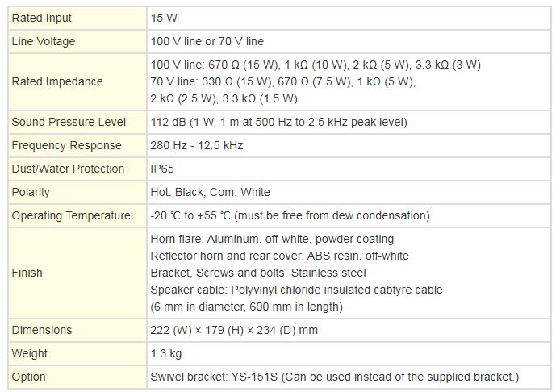Click the Line Voltage row label

[x=42, y=41]
